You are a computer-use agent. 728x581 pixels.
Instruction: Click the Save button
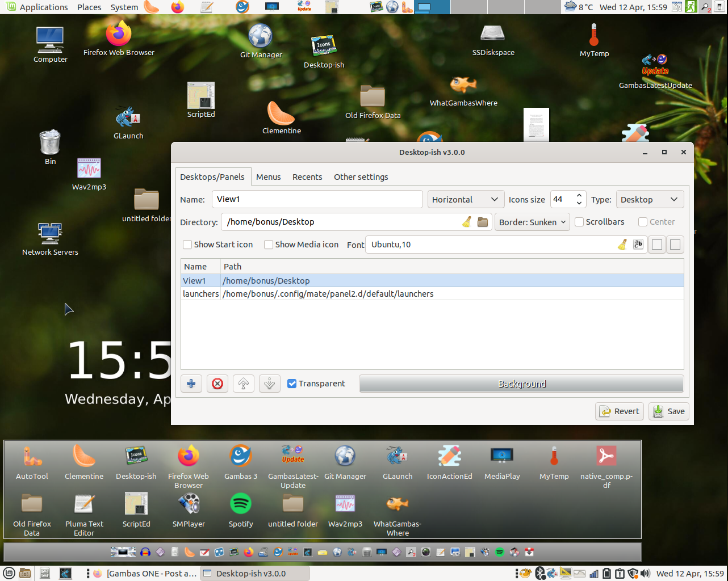click(x=669, y=411)
